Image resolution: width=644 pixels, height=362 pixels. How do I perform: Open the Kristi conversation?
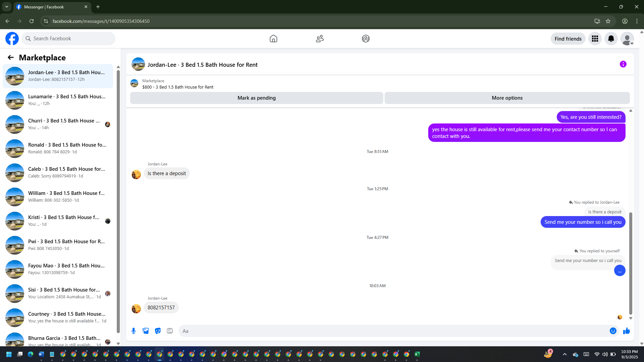pos(58,221)
